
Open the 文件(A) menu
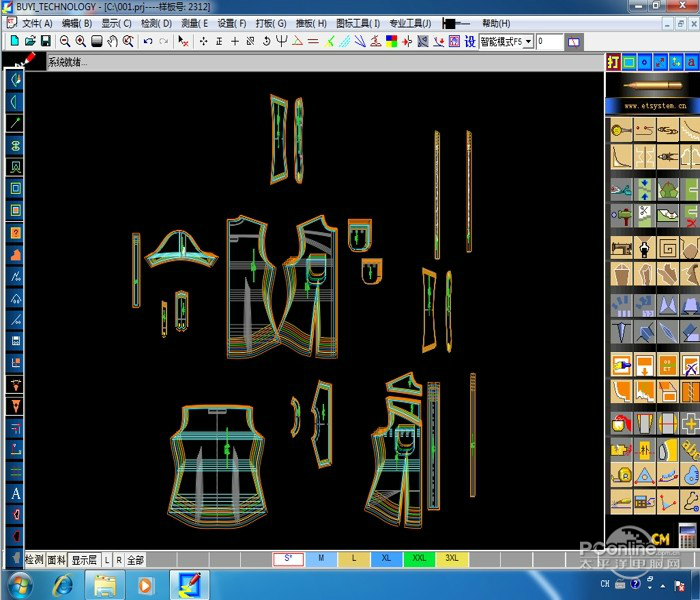click(36, 23)
